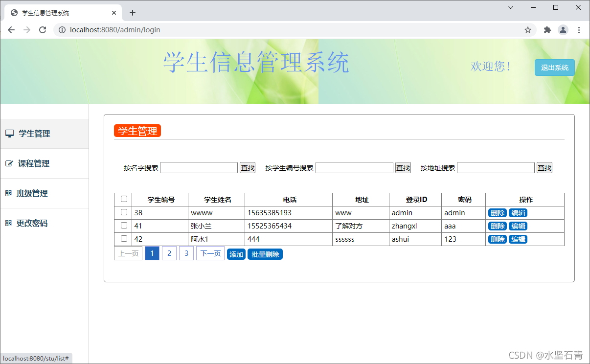
Task: Click the 密码 column header
Action: coord(465,200)
